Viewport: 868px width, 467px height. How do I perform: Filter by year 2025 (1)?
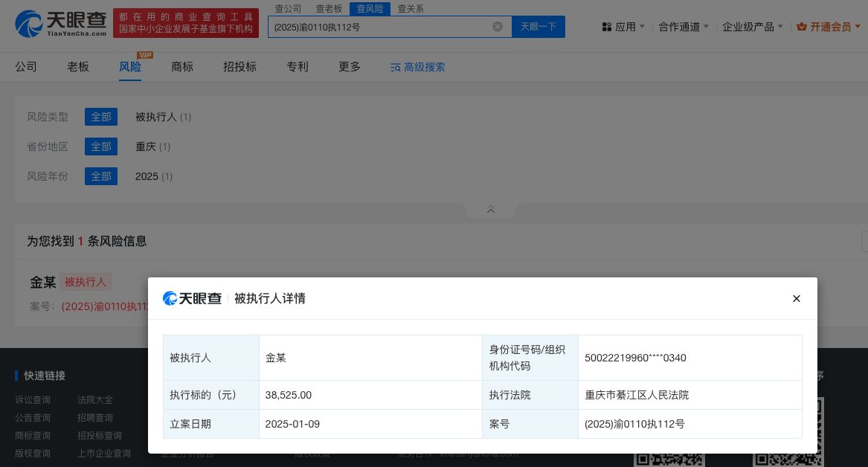154,176
